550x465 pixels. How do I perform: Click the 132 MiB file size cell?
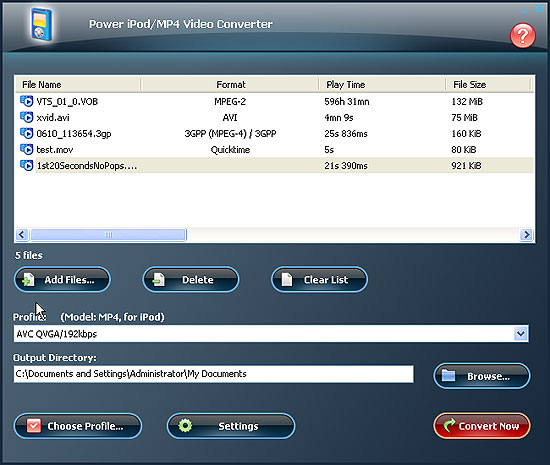(467, 101)
